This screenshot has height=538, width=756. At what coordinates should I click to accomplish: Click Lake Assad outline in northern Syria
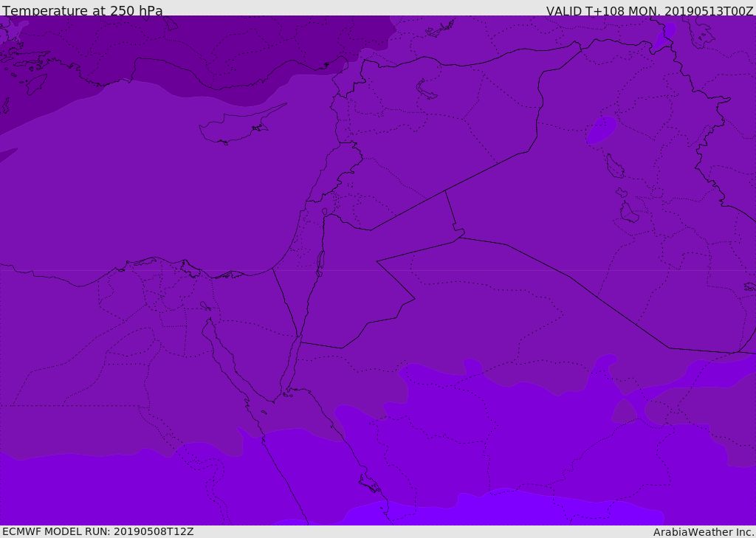coord(425,90)
